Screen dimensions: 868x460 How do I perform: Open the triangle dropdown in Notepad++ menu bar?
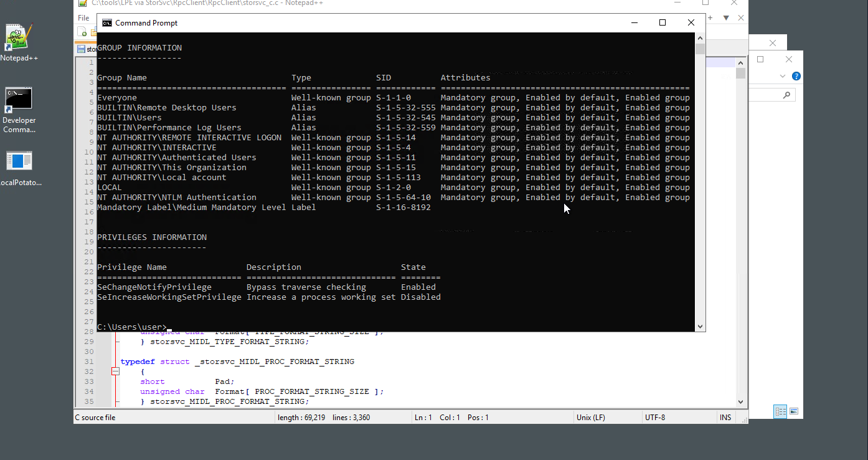pos(726,18)
